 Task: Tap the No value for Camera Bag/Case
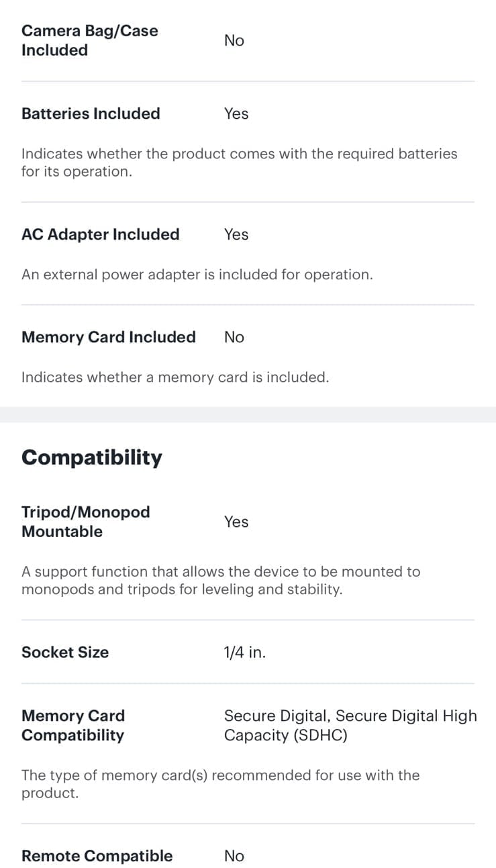234,40
